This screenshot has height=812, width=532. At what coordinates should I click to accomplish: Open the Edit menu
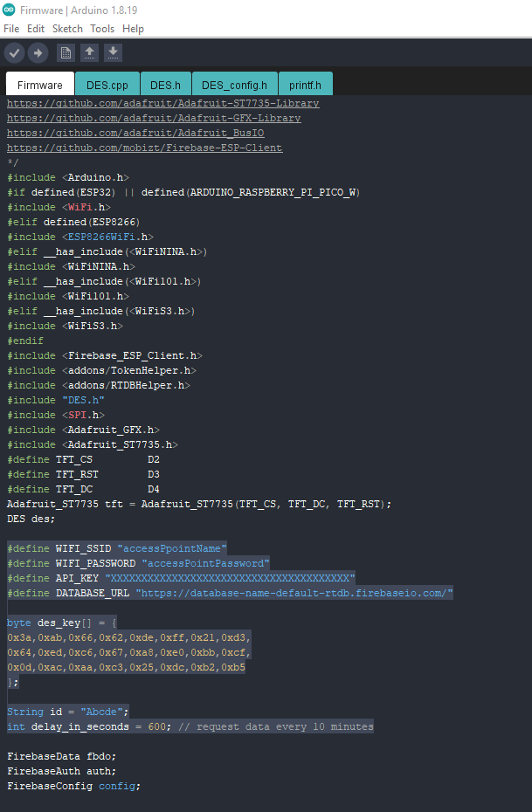point(36,29)
